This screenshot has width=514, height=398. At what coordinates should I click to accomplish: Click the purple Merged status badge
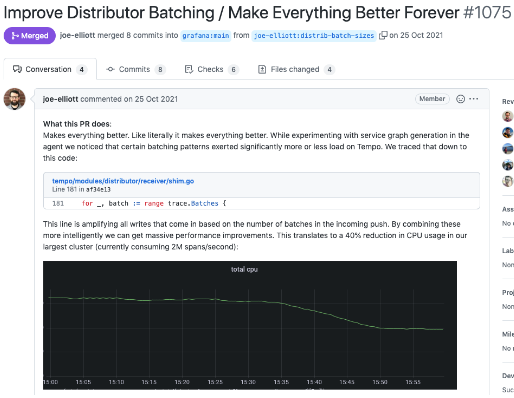30,35
